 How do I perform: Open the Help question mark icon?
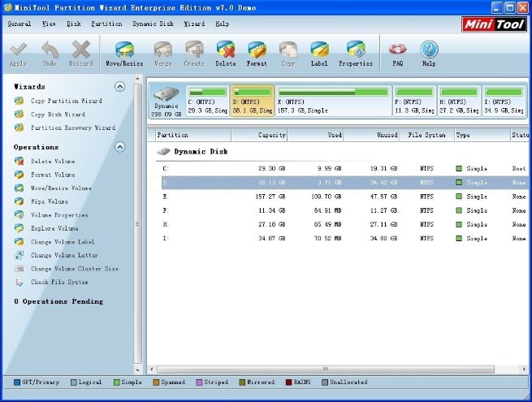(429, 50)
